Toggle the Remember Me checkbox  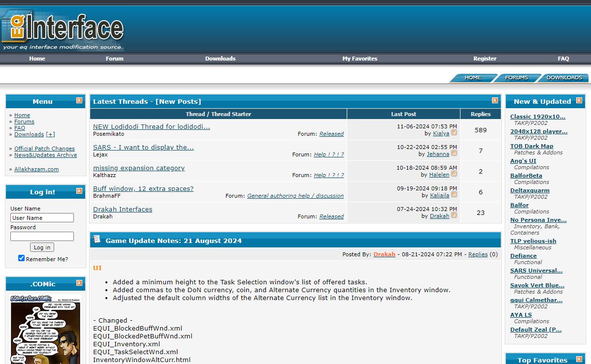21,258
